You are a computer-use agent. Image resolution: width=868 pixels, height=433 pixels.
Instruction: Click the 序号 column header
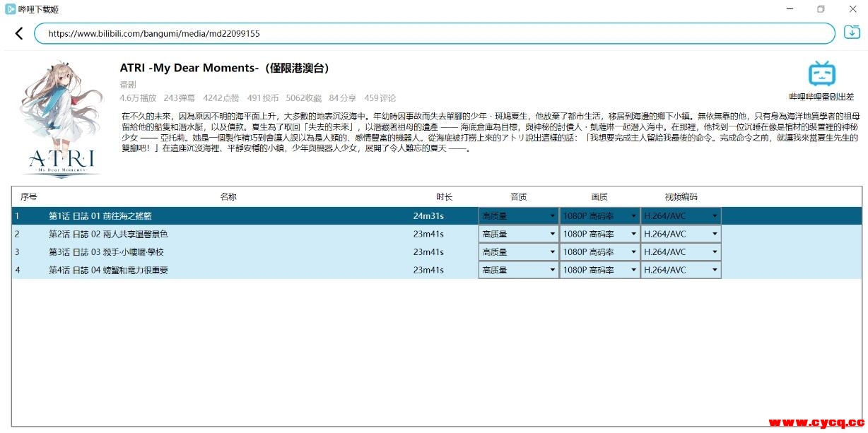pyautogui.click(x=28, y=196)
